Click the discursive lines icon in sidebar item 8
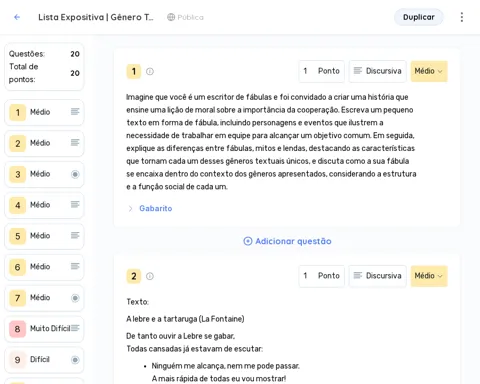Viewport: 480px width, 384px height. (75, 328)
